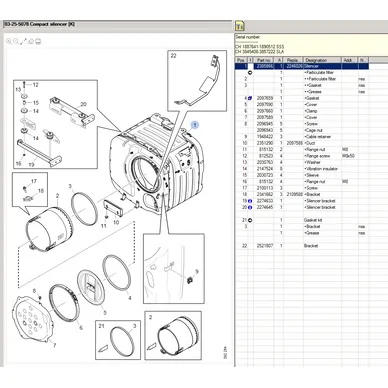This screenshot has height=388, width=388.
Task: Select Flange nut row at position 16
Action: click(302, 181)
